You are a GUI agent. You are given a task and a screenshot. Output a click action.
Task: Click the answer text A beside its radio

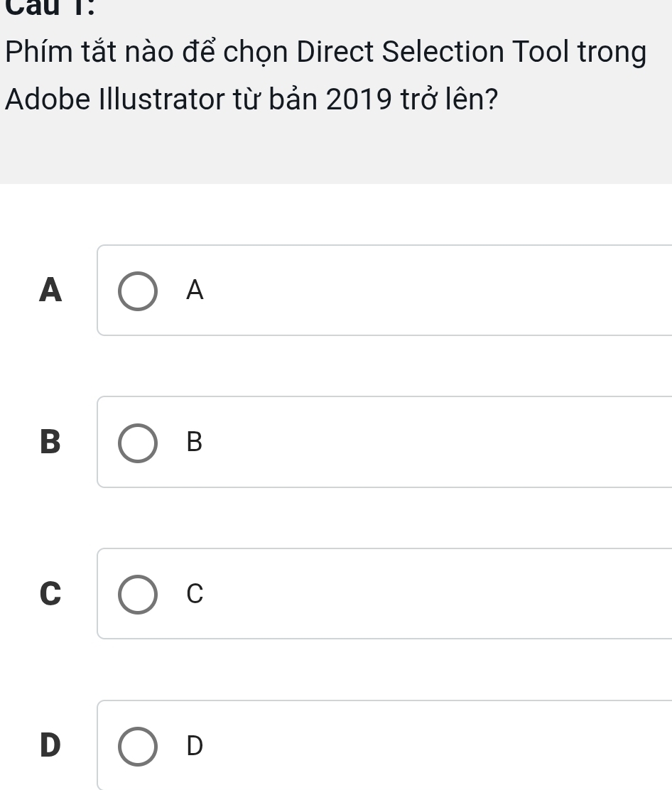tap(195, 291)
